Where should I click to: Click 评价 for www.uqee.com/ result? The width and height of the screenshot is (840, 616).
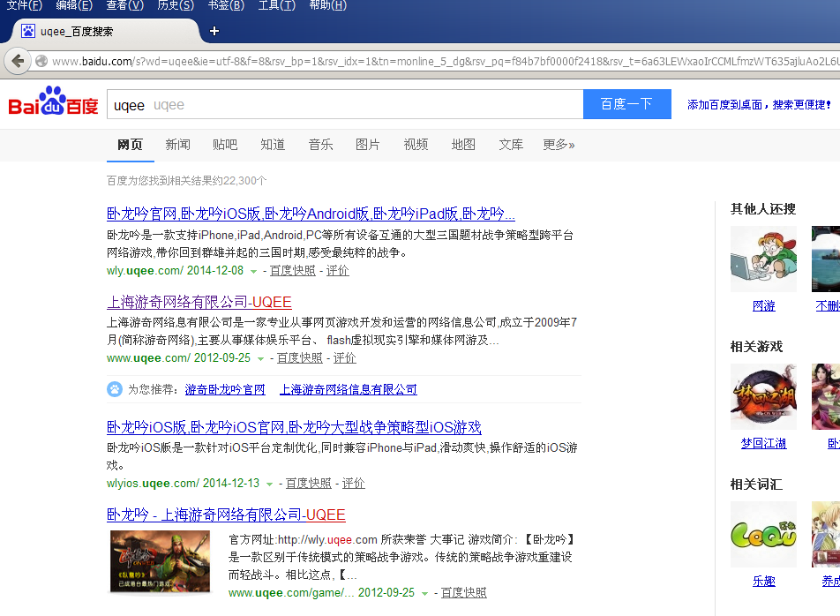coord(344,357)
